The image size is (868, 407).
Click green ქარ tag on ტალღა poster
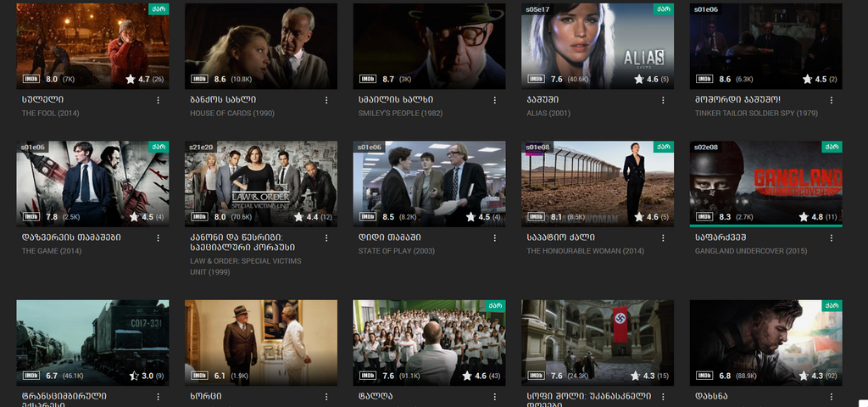(495, 305)
